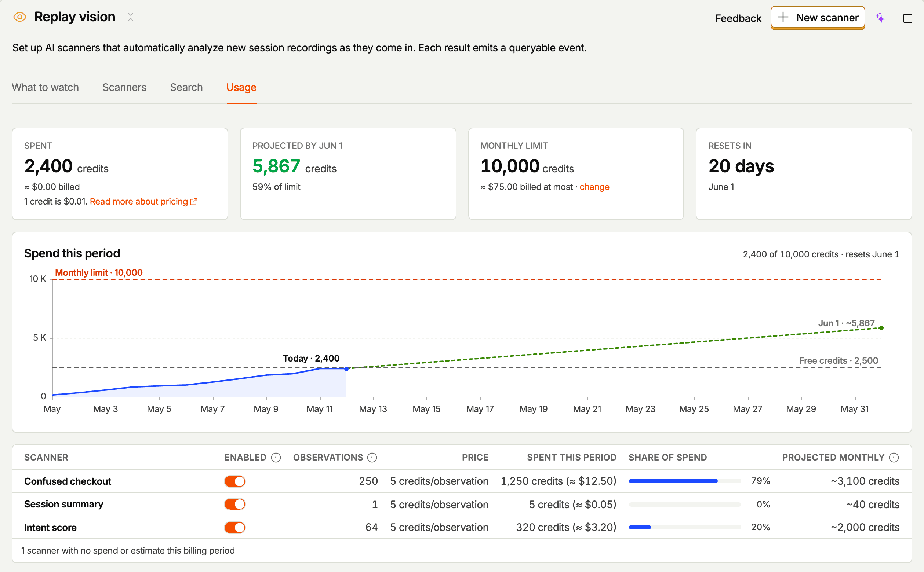Switch to the What to watch tab

pyautogui.click(x=46, y=87)
